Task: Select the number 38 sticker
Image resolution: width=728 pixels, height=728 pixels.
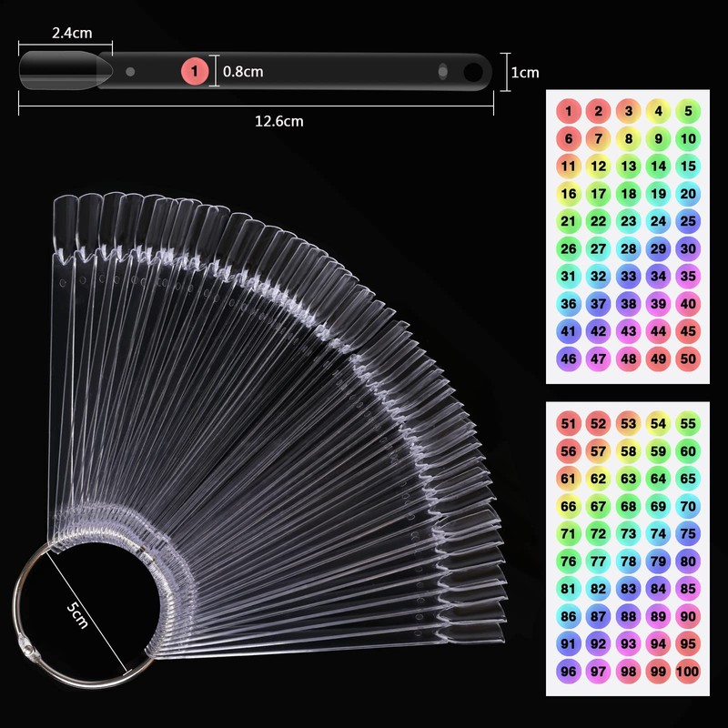Action: click(x=628, y=303)
